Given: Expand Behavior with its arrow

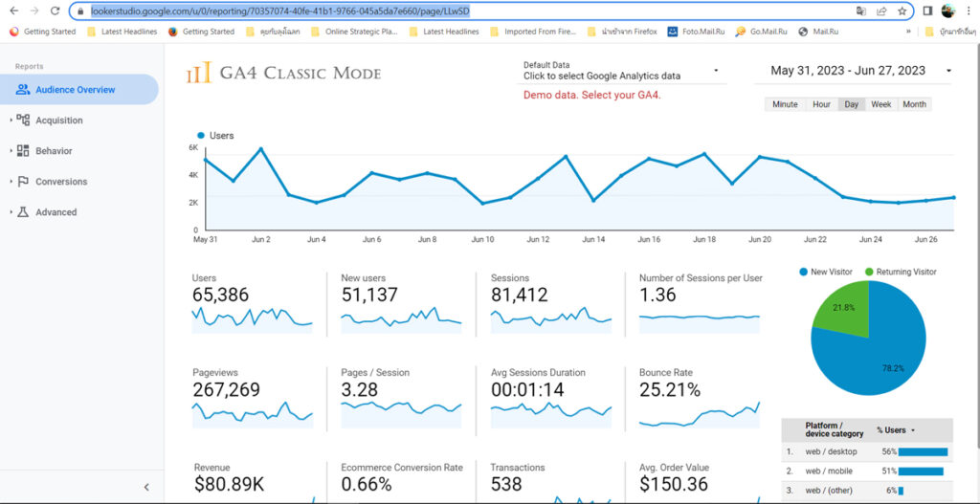Looking at the screenshot, I should [x=11, y=150].
